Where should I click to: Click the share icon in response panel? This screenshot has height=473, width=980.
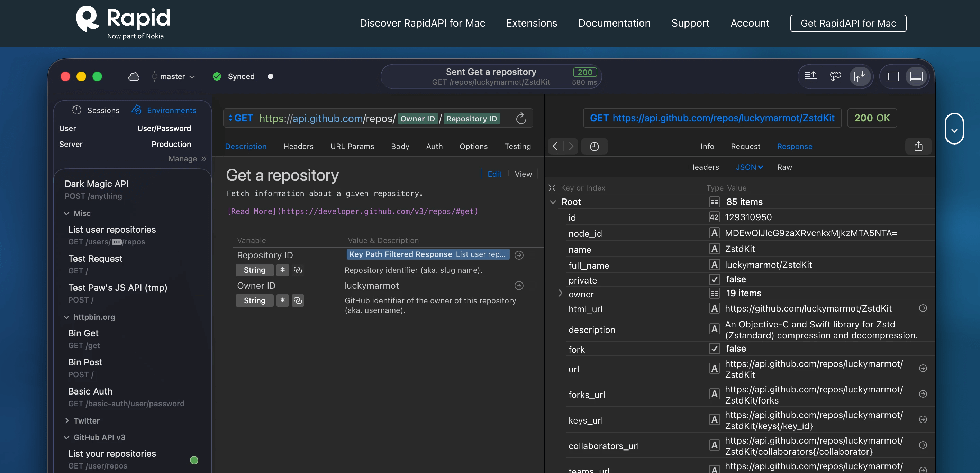pos(918,146)
